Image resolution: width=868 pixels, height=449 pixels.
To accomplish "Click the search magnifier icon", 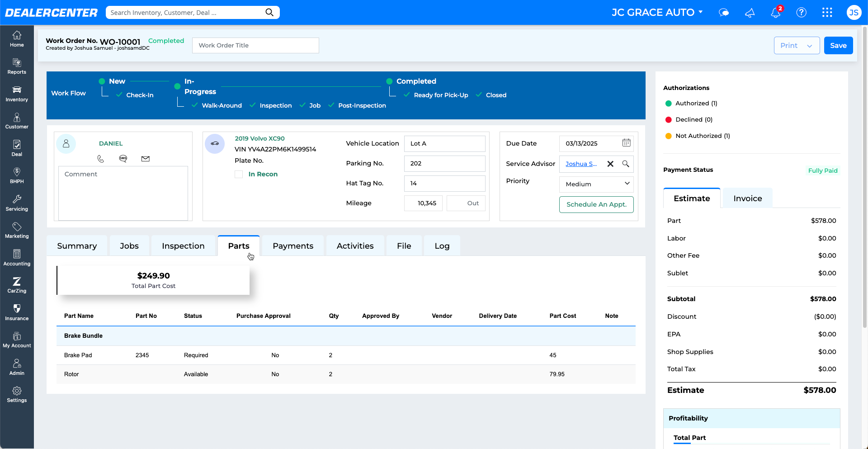I will pyautogui.click(x=269, y=12).
